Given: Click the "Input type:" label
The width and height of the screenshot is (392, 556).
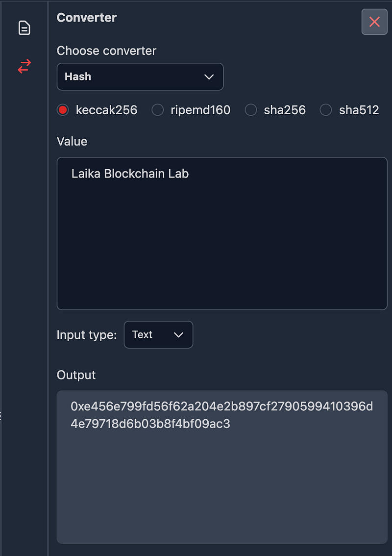Looking at the screenshot, I should 87,335.
